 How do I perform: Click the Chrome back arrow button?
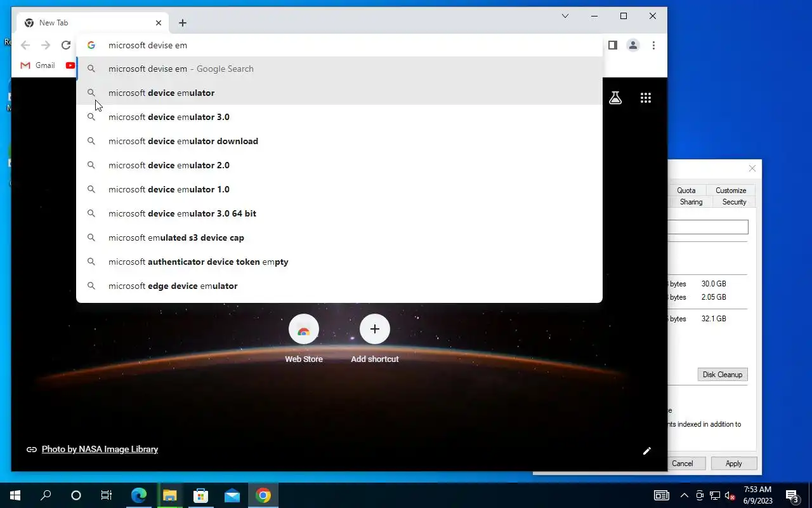(25, 45)
